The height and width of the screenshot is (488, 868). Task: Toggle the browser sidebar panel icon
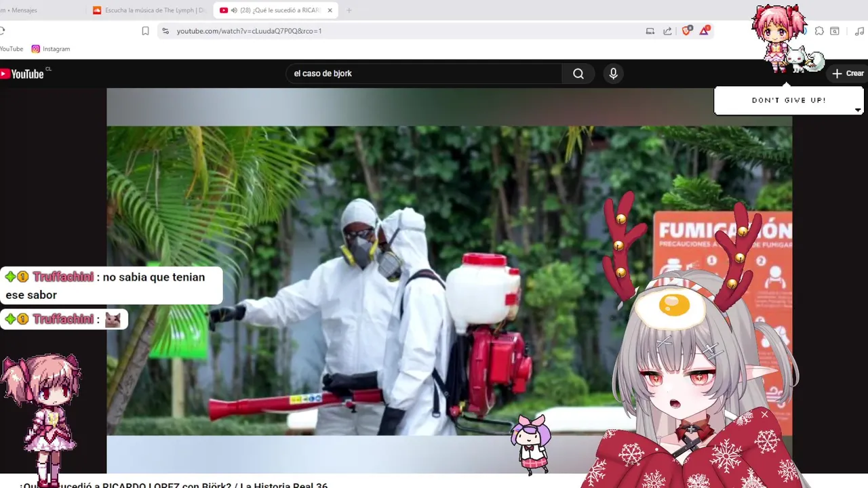point(835,31)
